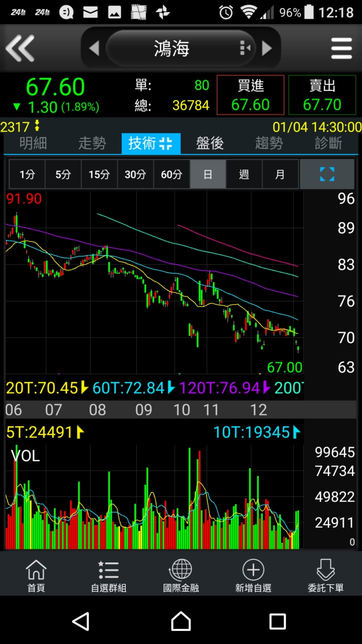The width and height of the screenshot is (362, 644).
Task: Expand the 5T:24491 volume average setting
Action: [x=45, y=432]
